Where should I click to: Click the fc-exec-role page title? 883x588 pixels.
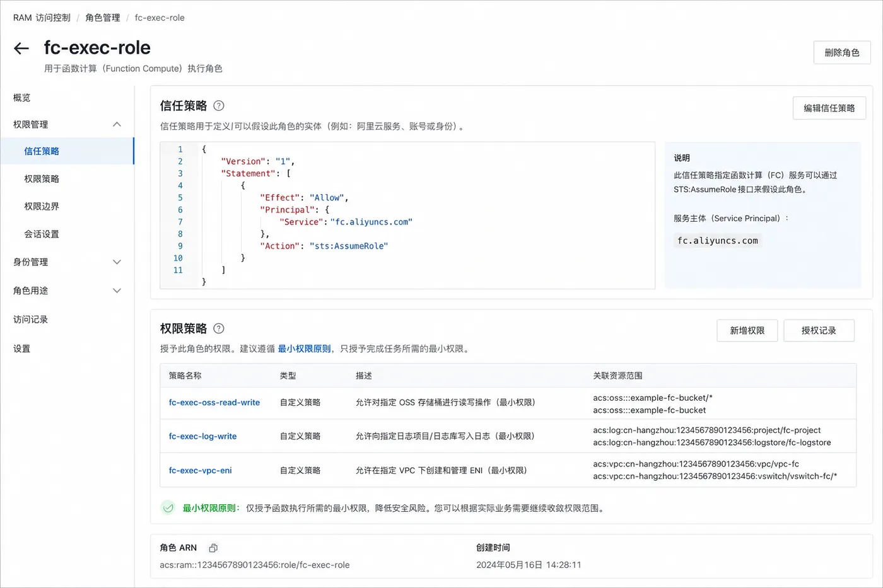coord(97,48)
